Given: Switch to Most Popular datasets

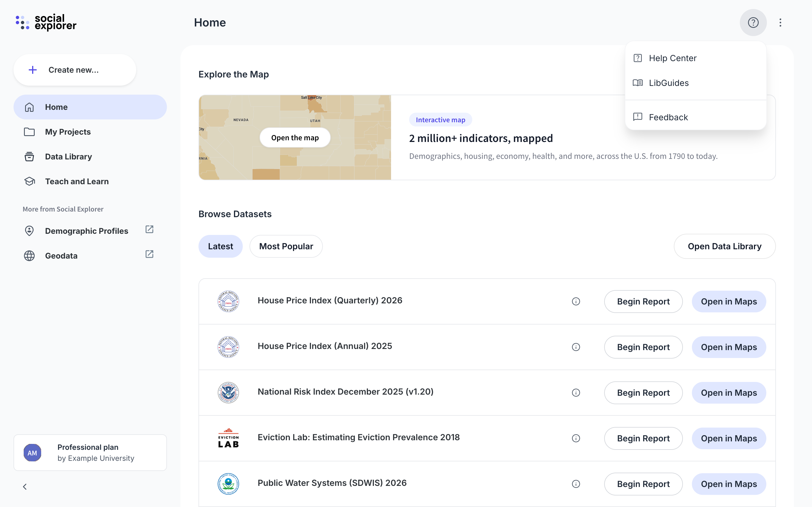Looking at the screenshot, I should click(x=286, y=246).
